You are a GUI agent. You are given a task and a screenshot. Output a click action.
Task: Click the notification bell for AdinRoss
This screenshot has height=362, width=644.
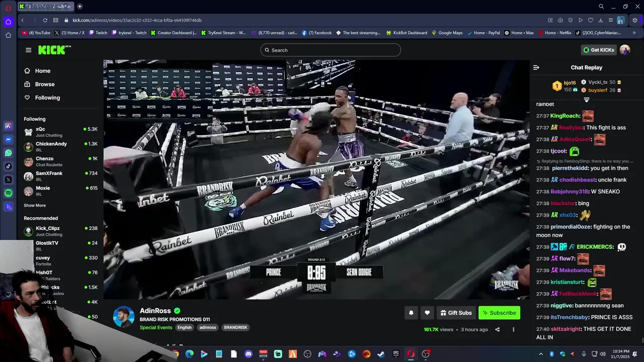(x=411, y=313)
